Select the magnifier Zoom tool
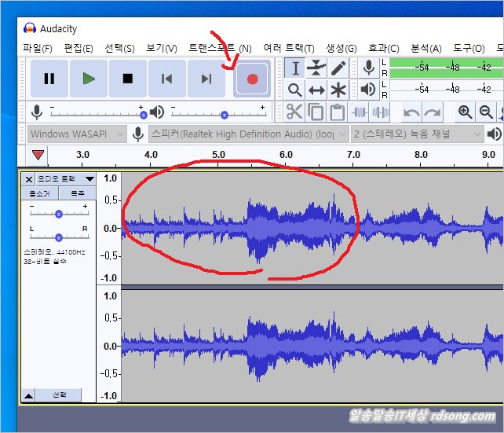The width and height of the screenshot is (504, 433). tap(295, 90)
